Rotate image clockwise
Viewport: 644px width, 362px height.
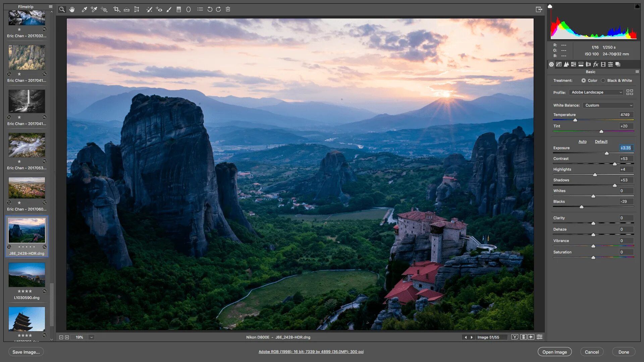(218, 9)
